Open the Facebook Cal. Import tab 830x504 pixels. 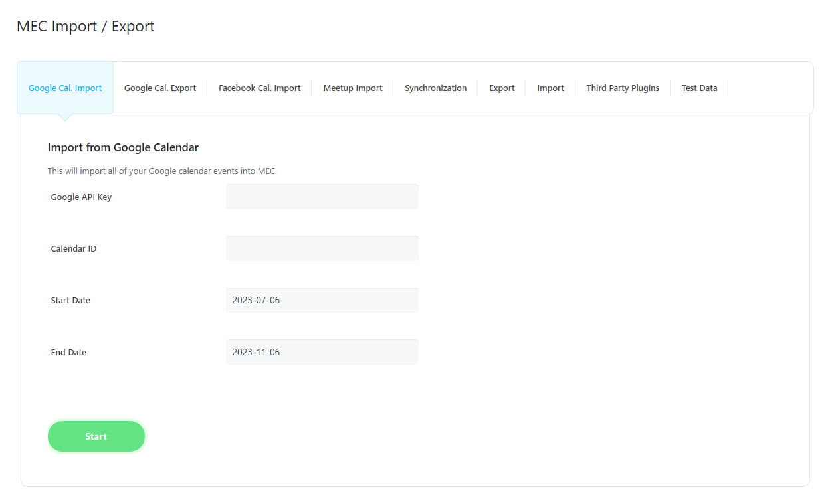point(259,88)
